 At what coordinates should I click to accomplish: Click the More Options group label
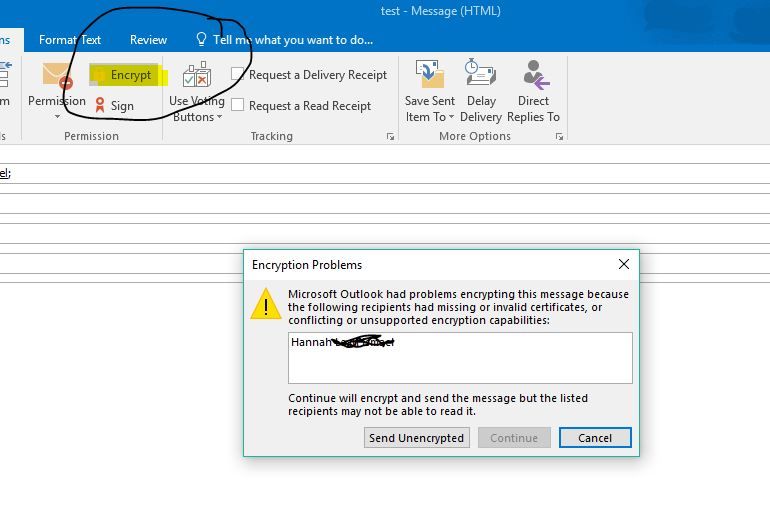[475, 136]
